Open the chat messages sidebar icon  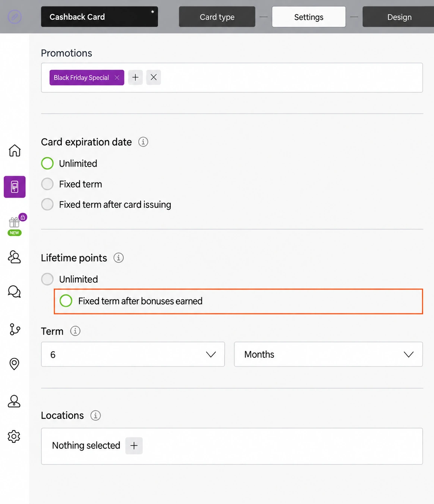tap(15, 291)
